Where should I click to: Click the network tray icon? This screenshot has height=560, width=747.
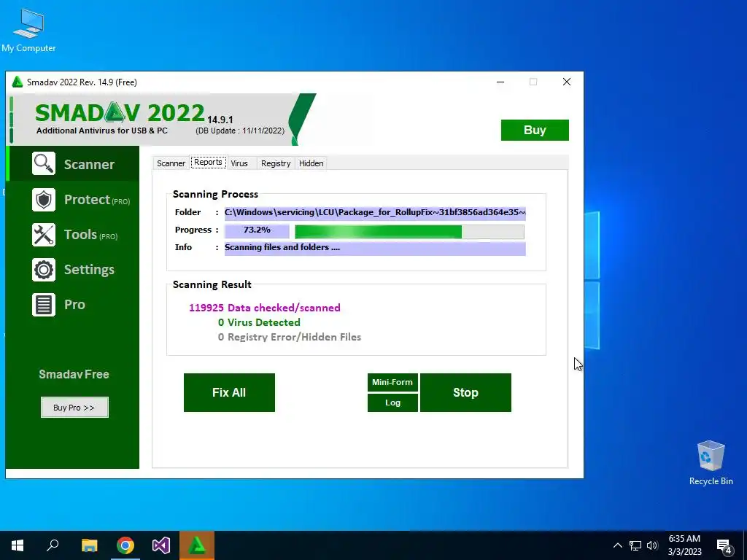pyautogui.click(x=635, y=545)
